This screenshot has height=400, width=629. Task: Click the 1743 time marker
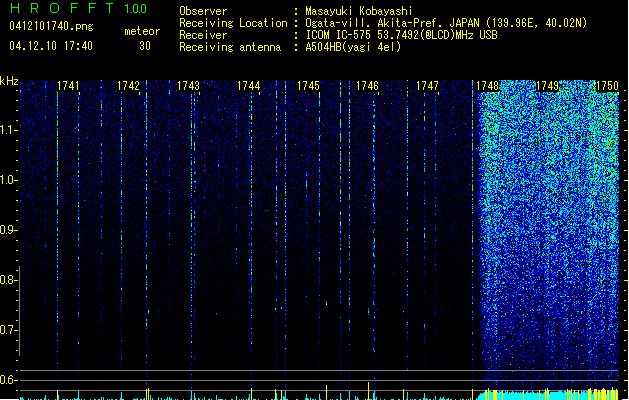click(188, 85)
